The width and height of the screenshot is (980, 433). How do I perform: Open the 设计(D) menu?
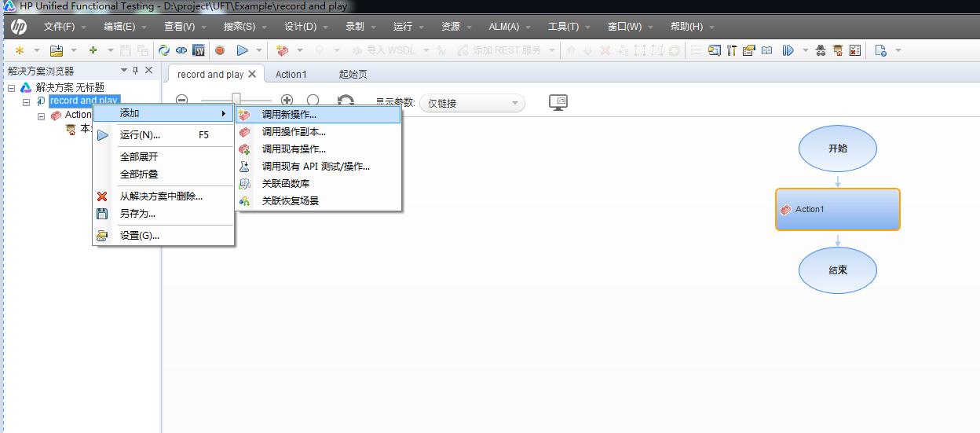pos(300,27)
